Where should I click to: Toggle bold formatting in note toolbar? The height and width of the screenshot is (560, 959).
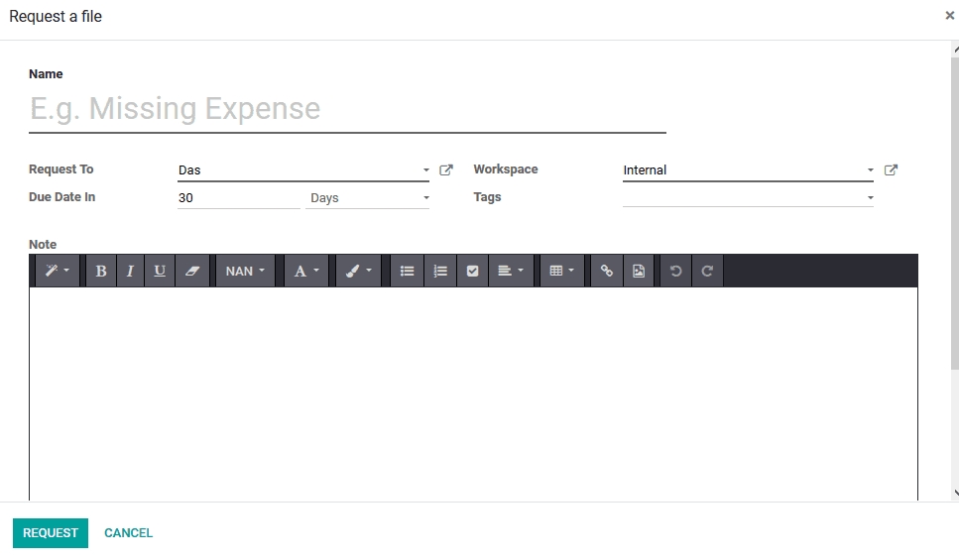click(100, 271)
